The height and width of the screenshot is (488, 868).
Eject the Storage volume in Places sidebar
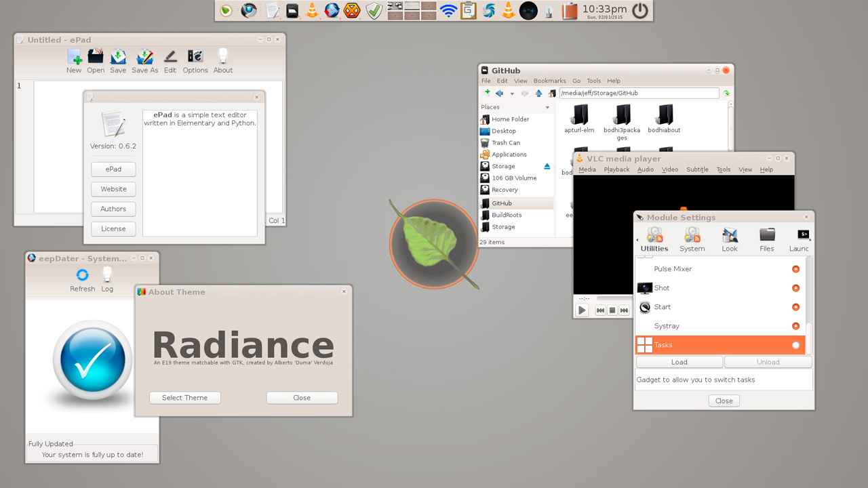pos(547,166)
